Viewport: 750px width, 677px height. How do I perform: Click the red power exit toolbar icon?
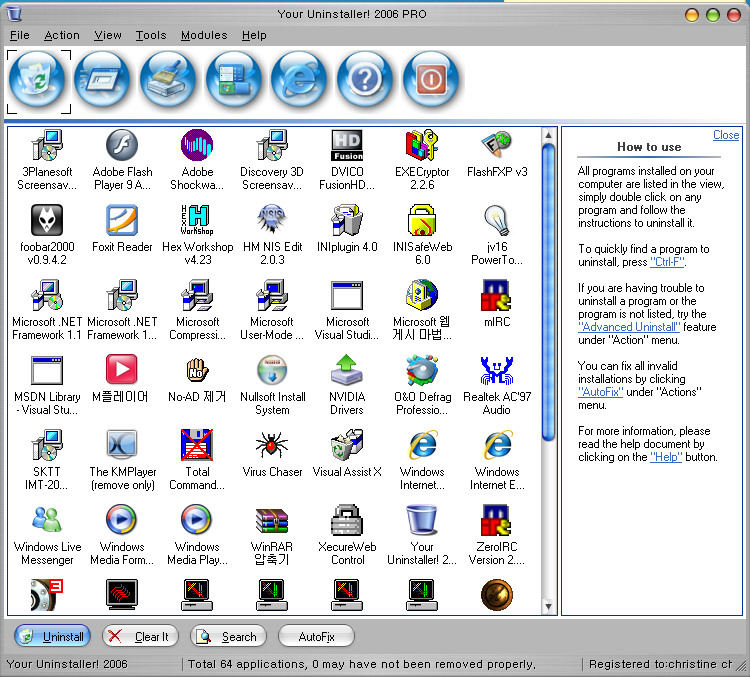pyautogui.click(x=431, y=79)
